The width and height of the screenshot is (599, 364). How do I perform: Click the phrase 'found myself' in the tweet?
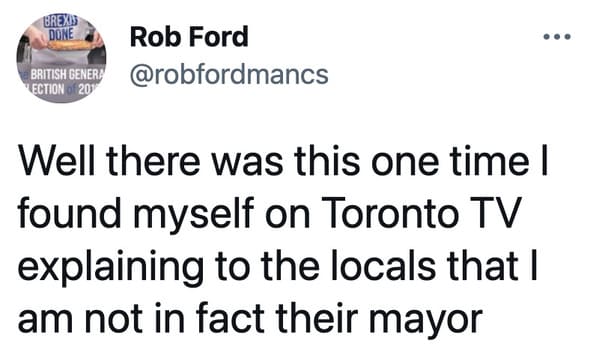click(x=136, y=215)
